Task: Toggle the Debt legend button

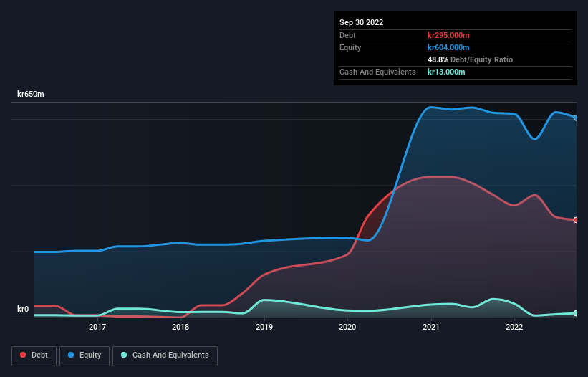Action: coord(34,355)
